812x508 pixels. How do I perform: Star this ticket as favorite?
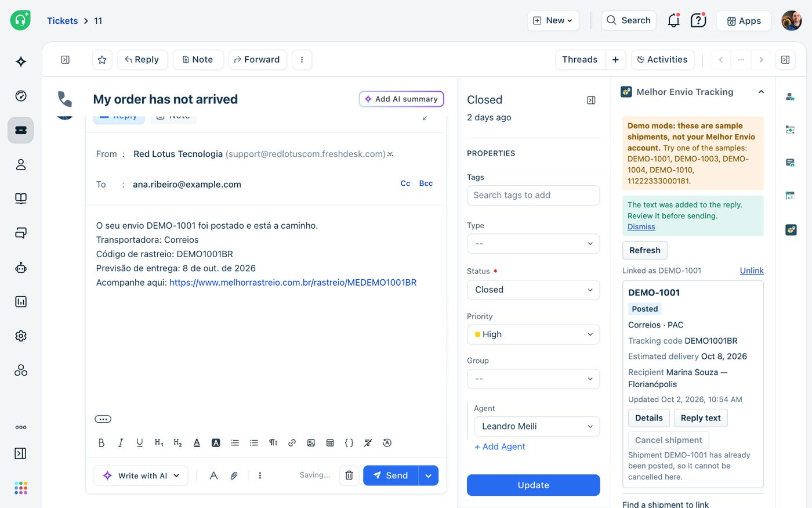click(102, 60)
